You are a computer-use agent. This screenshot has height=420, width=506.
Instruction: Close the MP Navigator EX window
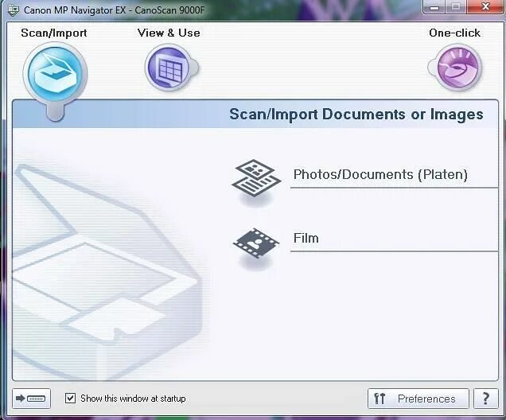(485, 7)
